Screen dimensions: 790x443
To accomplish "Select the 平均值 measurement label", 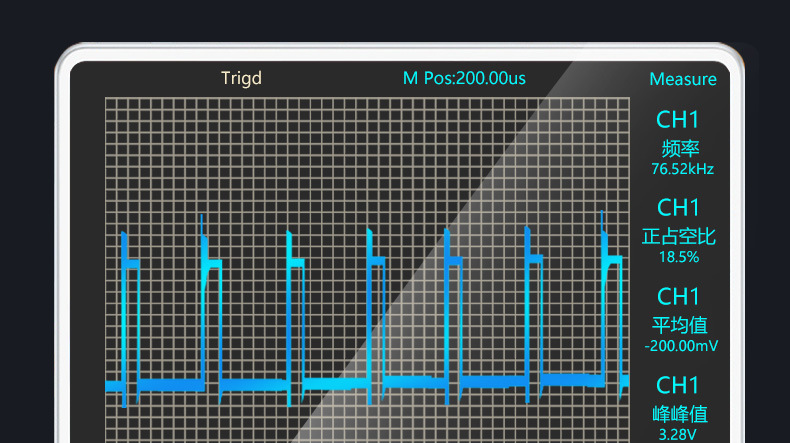I will (680, 325).
